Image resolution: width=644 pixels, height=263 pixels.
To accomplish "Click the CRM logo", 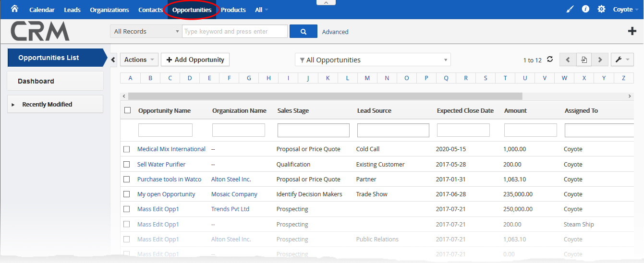I will 40,31.
